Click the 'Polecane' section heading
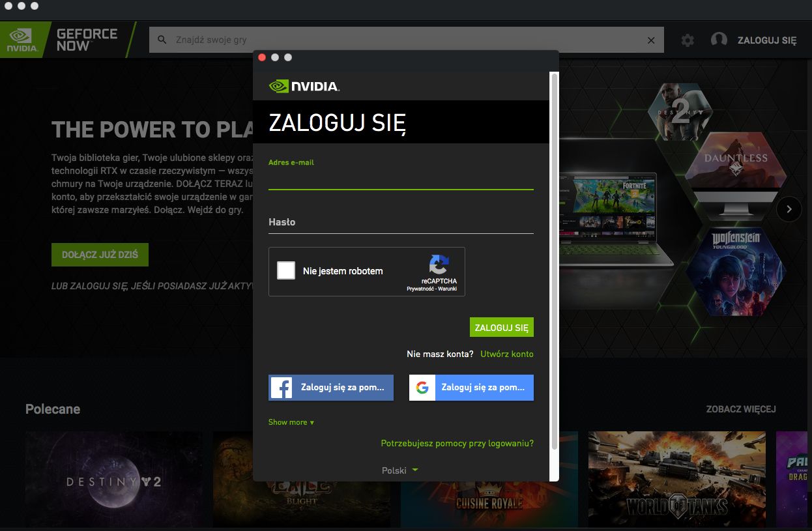The image size is (812, 531). tap(53, 409)
